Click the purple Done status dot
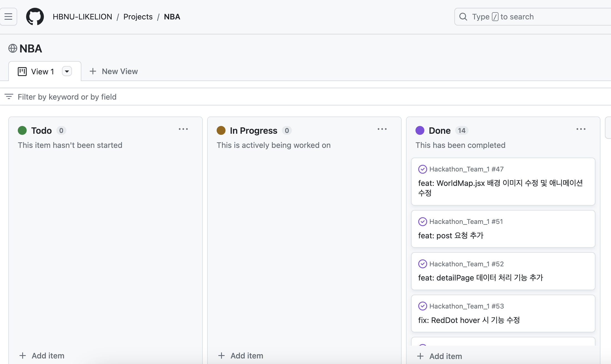 420,130
